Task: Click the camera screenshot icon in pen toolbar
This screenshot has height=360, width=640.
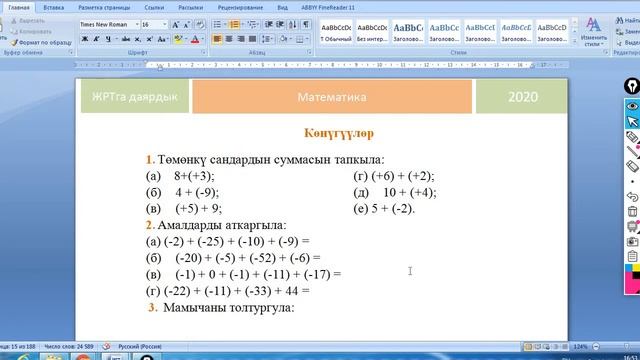Action: (x=632, y=241)
